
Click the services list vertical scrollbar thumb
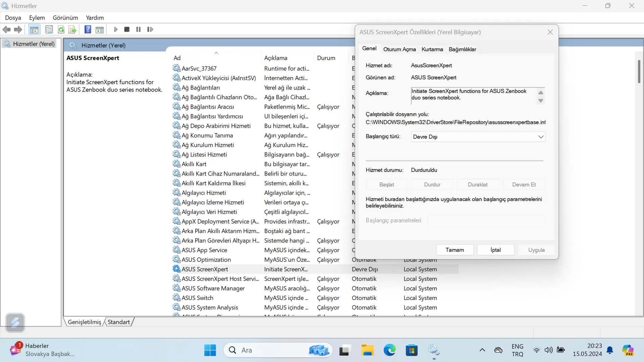(x=639, y=71)
